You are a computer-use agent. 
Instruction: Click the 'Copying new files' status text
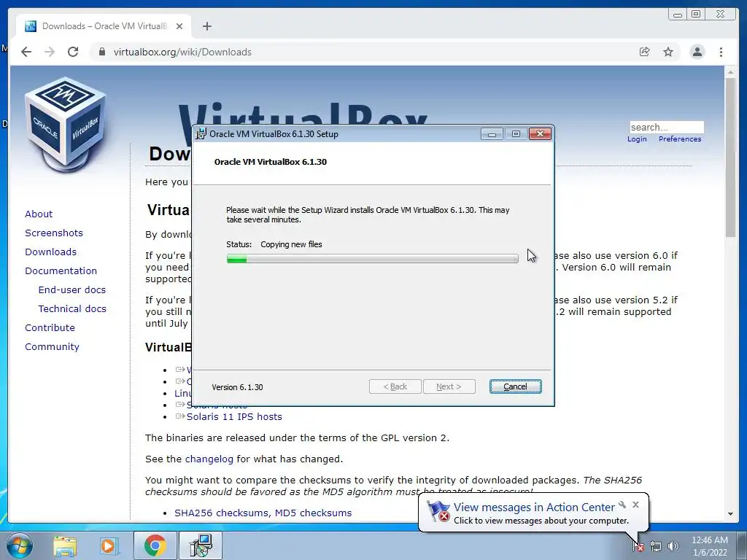point(291,244)
